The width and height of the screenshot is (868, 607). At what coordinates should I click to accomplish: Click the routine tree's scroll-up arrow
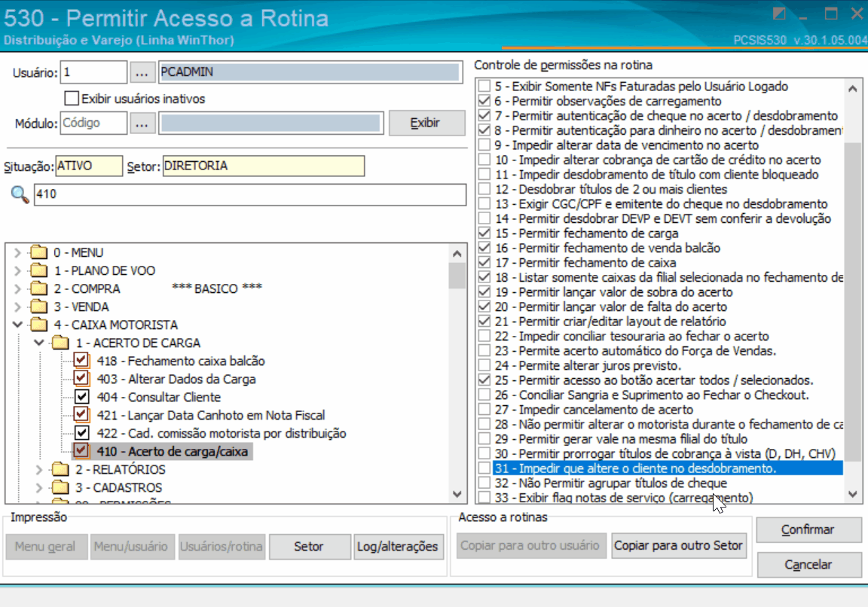pos(457,254)
